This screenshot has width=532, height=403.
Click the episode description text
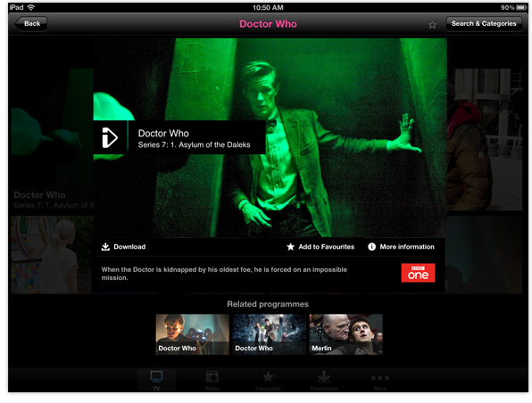224,274
